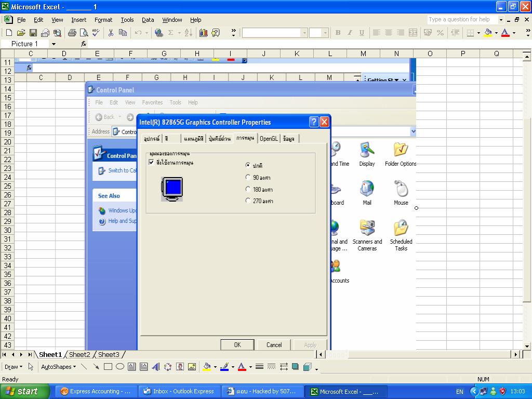Click the Insert Hyperlink globe icon
532x399 pixels.
(x=158, y=33)
